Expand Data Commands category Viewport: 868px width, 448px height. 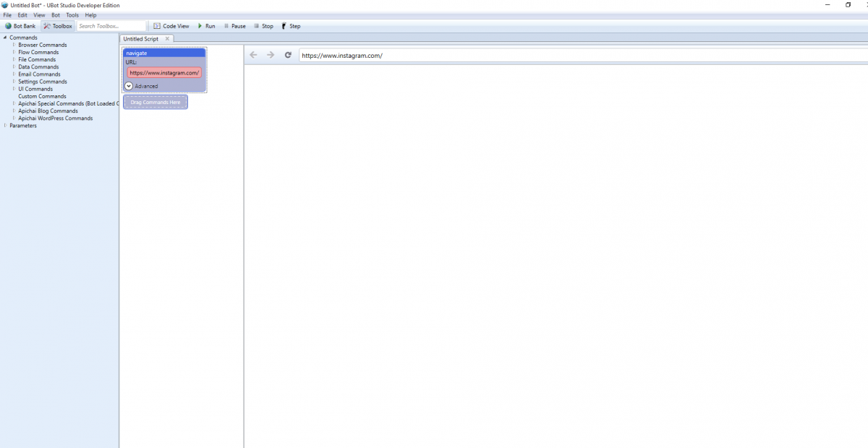14,66
